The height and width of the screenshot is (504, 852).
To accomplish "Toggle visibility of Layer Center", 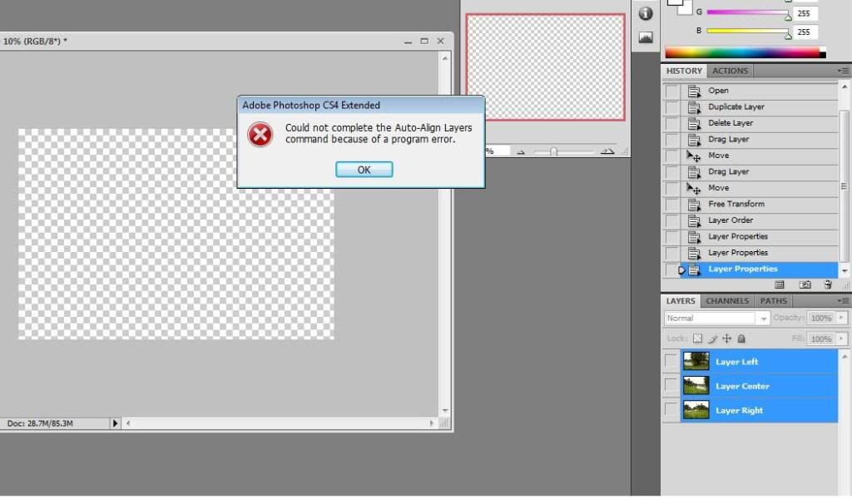I will 671,386.
